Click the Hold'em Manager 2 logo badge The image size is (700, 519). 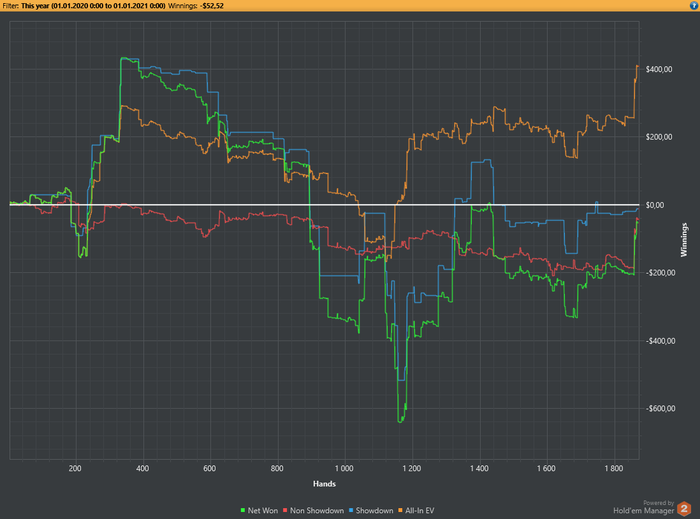pos(683,508)
